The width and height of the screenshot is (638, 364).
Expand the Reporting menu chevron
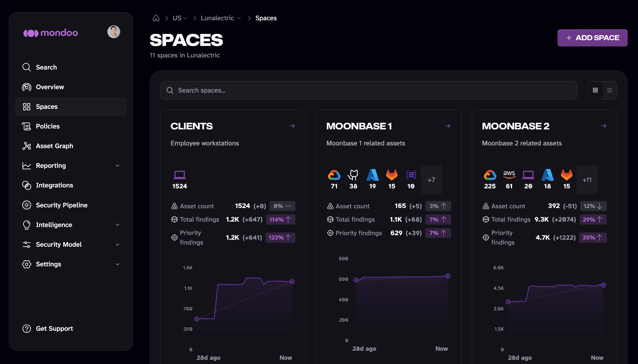(117, 166)
